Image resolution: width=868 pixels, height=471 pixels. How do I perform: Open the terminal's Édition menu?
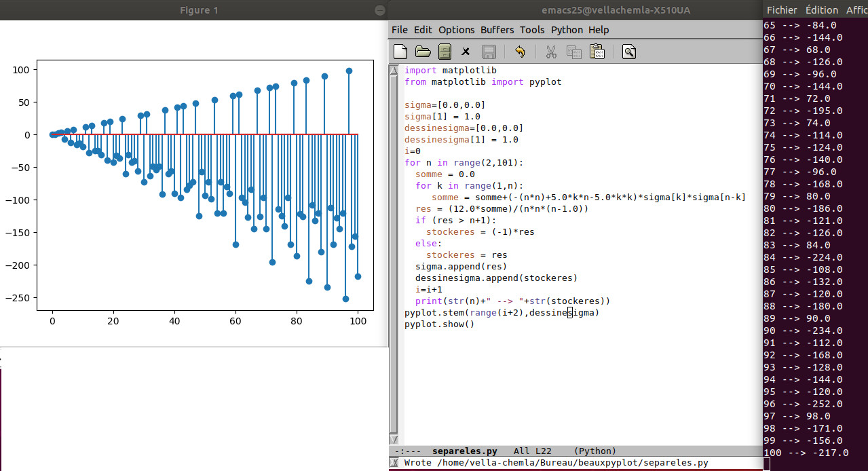click(x=821, y=10)
